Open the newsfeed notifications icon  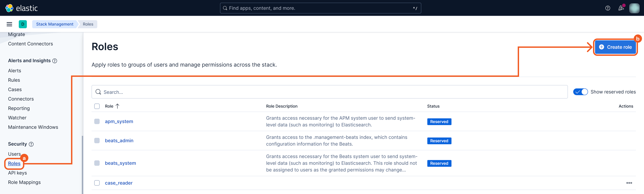(x=621, y=8)
